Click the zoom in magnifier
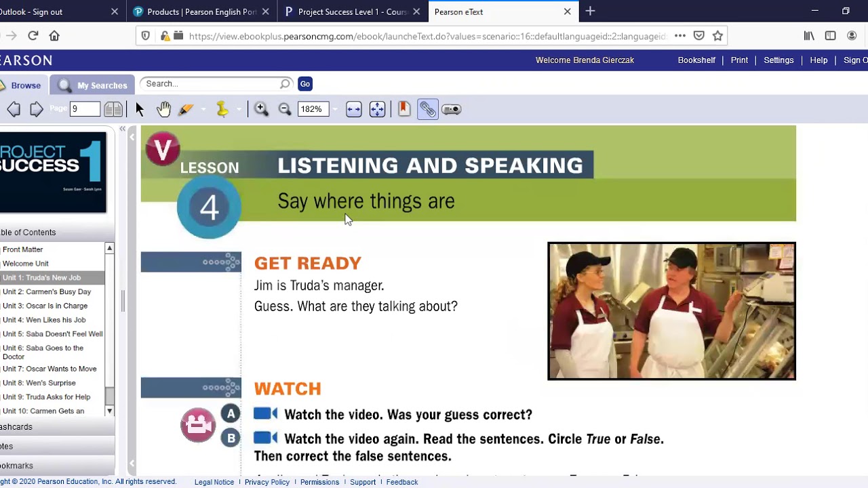 pyautogui.click(x=261, y=109)
